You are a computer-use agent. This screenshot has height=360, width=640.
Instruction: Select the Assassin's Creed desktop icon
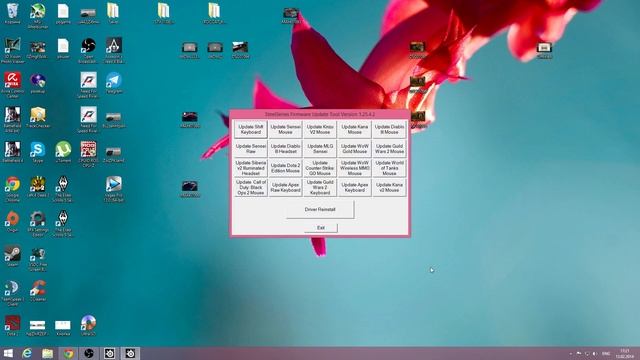tap(113, 50)
